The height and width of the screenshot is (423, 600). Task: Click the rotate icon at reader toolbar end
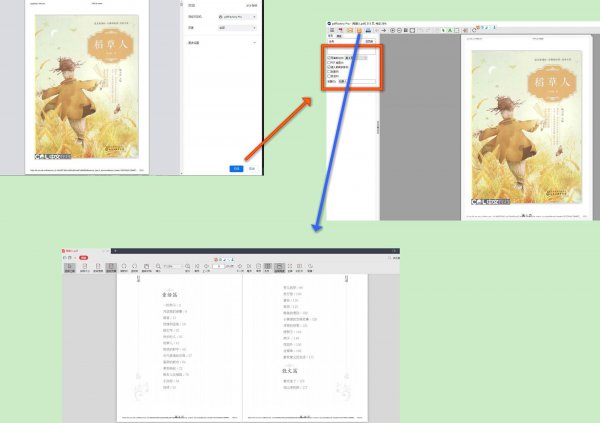(310, 267)
